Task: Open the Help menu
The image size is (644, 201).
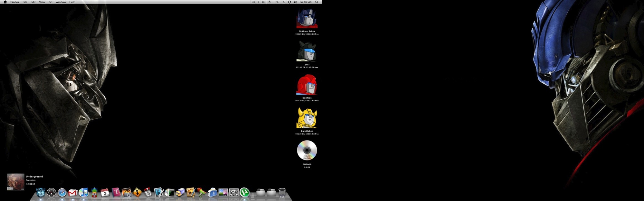Action: coord(72,2)
